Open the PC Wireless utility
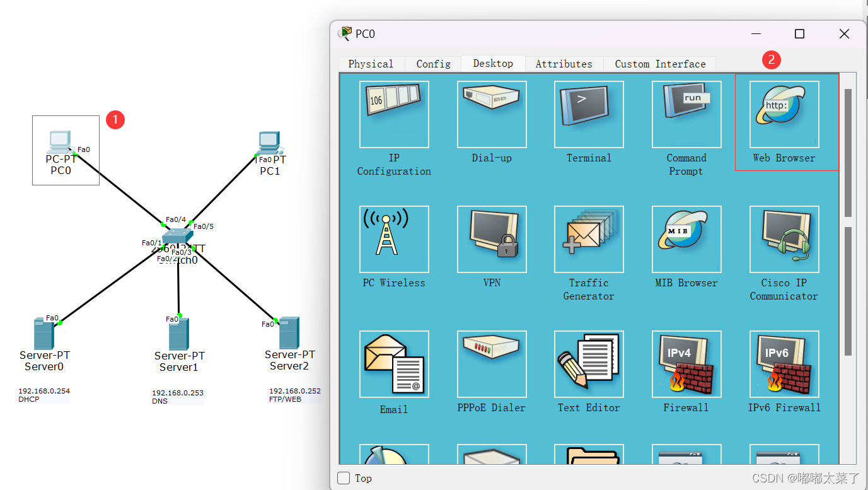 tap(394, 239)
